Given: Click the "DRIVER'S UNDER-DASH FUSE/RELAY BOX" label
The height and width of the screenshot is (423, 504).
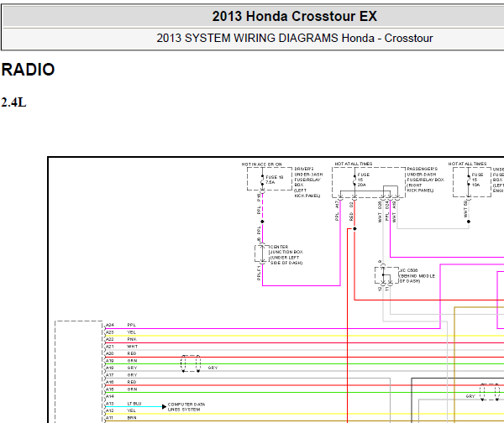Looking at the screenshot, I should 308,182.
